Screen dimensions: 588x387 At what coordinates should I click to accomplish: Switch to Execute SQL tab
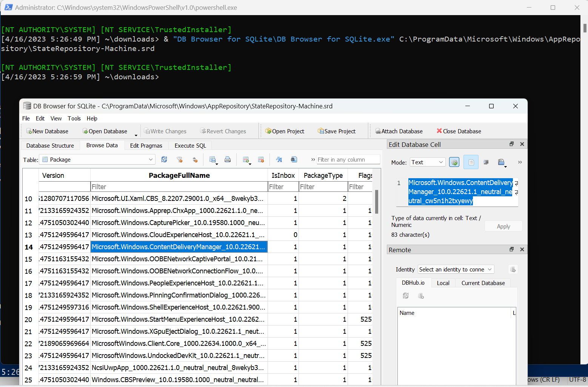[x=190, y=145]
